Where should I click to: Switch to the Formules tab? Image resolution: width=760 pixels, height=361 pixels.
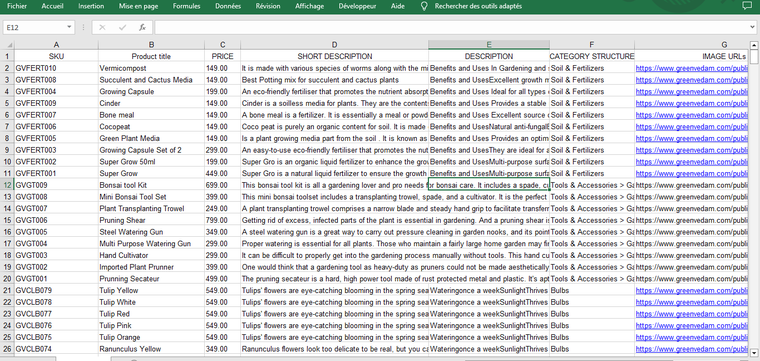[187, 6]
